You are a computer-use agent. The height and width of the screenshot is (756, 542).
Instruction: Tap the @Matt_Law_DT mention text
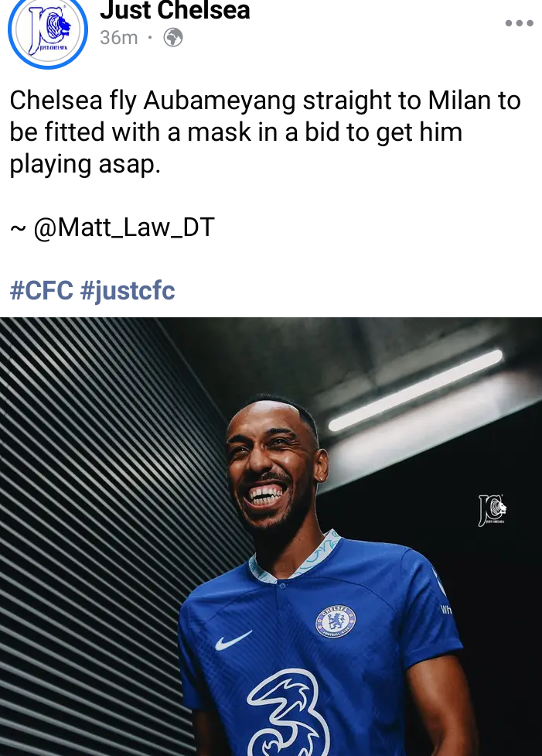pyautogui.click(x=124, y=227)
